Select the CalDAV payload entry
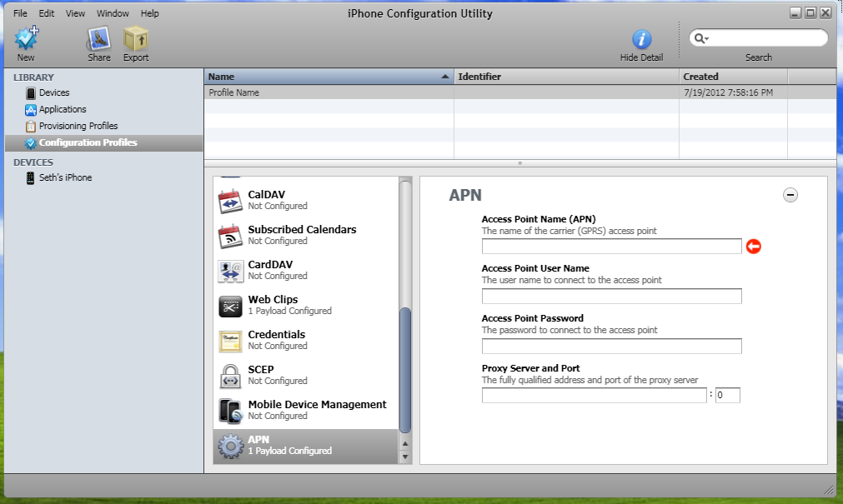The height and width of the screenshot is (504, 843). pos(305,200)
